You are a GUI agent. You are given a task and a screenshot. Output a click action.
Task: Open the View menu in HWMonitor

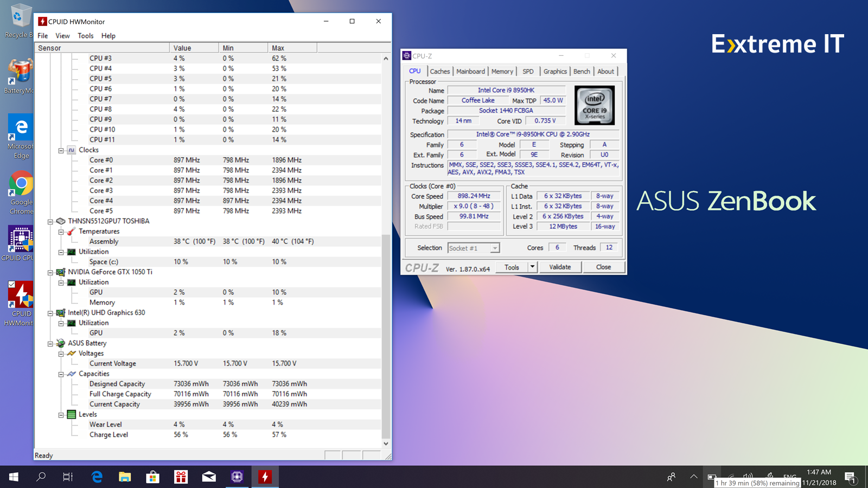pyautogui.click(x=62, y=36)
